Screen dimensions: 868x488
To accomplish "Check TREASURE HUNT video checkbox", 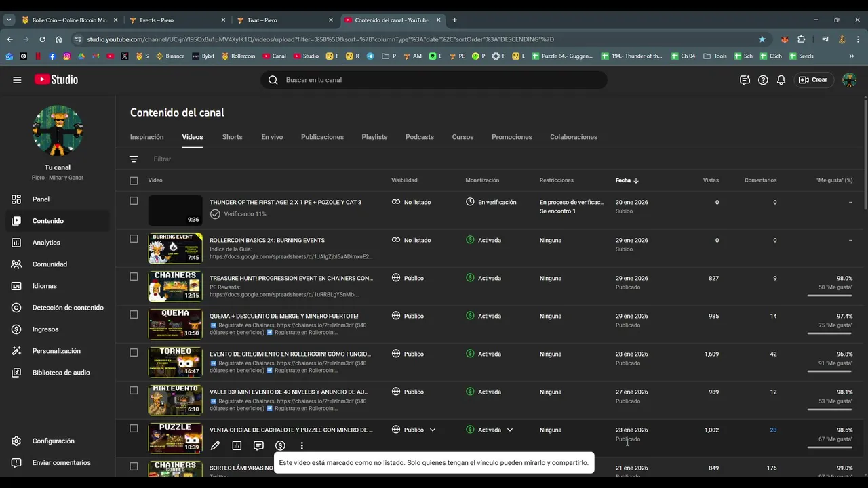I will tap(134, 277).
